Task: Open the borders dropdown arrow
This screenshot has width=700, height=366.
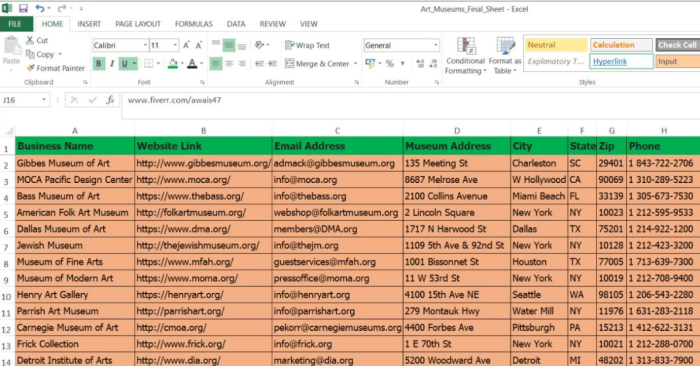Action: click(158, 64)
